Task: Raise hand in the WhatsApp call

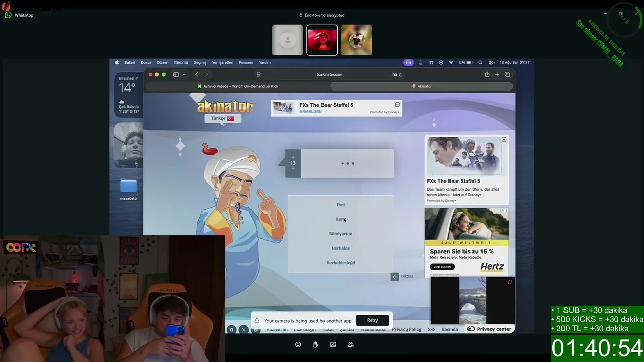Action: [x=315, y=345]
